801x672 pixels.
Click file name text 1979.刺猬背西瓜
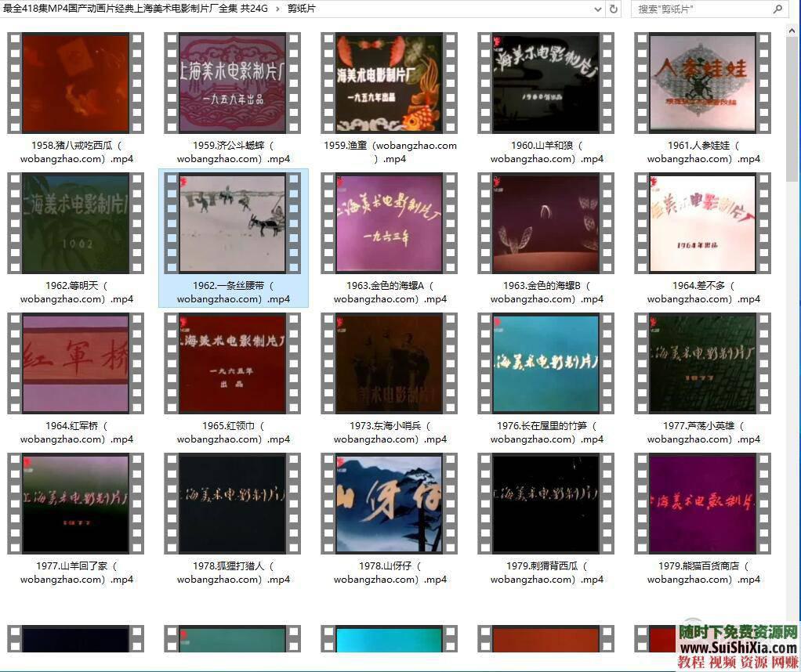click(547, 573)
